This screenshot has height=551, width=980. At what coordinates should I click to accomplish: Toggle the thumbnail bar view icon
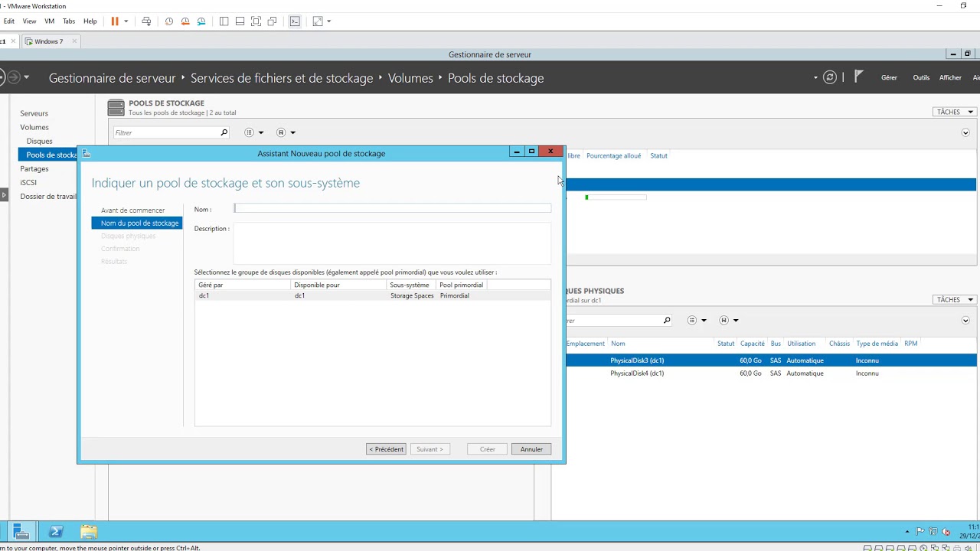pos(240,21)
